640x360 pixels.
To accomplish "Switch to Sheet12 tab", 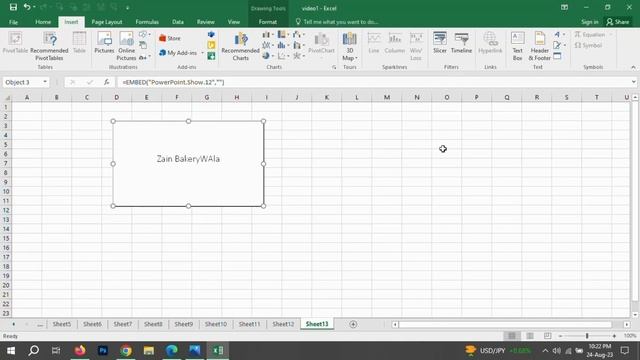I will coord(283,324).
